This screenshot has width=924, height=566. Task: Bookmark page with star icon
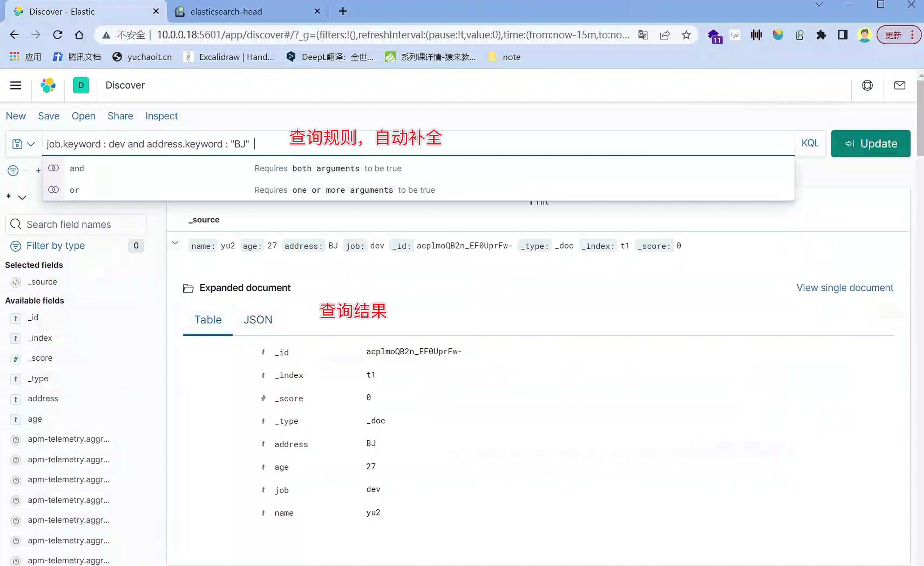tap(686, 35)
